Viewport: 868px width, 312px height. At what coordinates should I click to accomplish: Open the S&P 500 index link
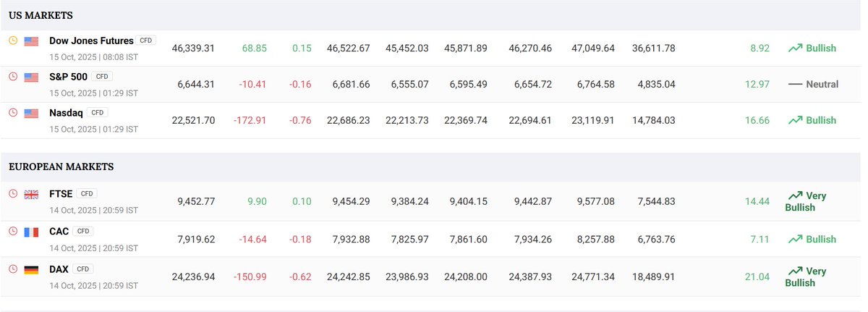click(x=69, y=76)
